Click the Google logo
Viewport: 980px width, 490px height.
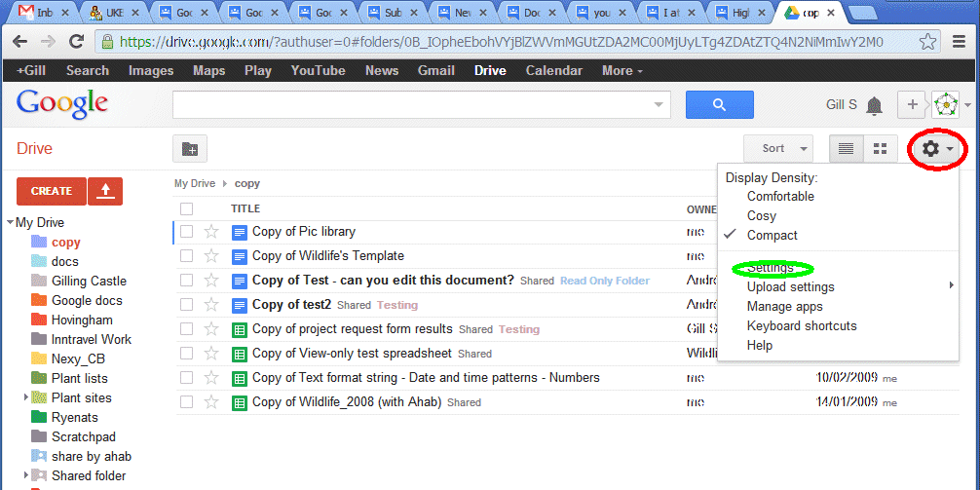[62, 104]
